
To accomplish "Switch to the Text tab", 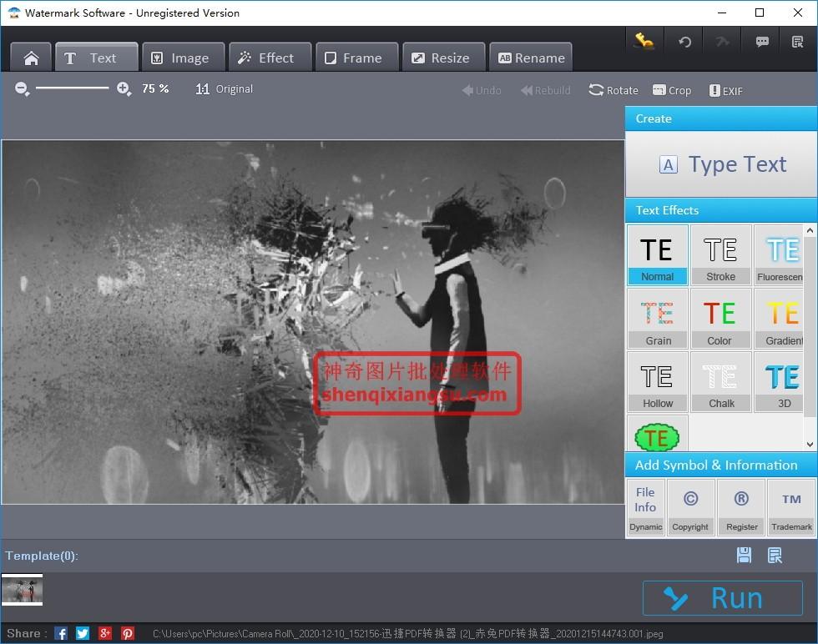I will coord(97,58).
